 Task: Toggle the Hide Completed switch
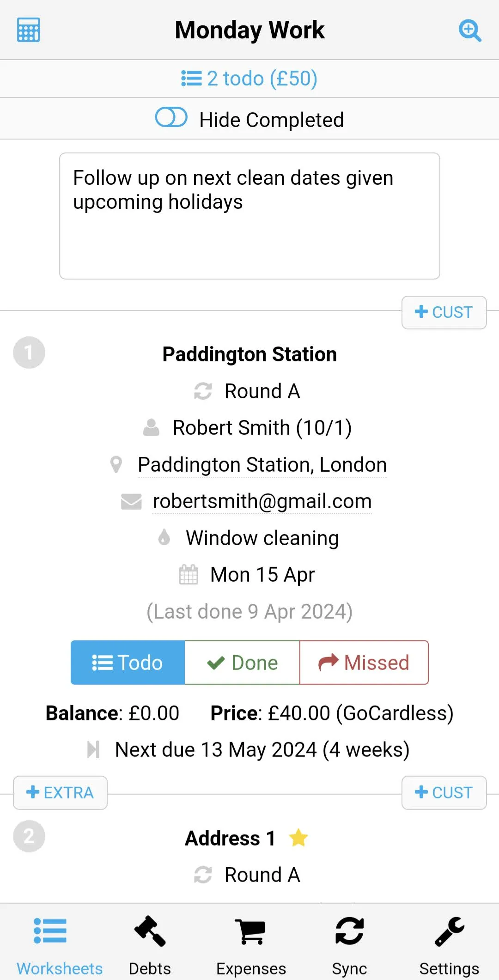[171, 117]
